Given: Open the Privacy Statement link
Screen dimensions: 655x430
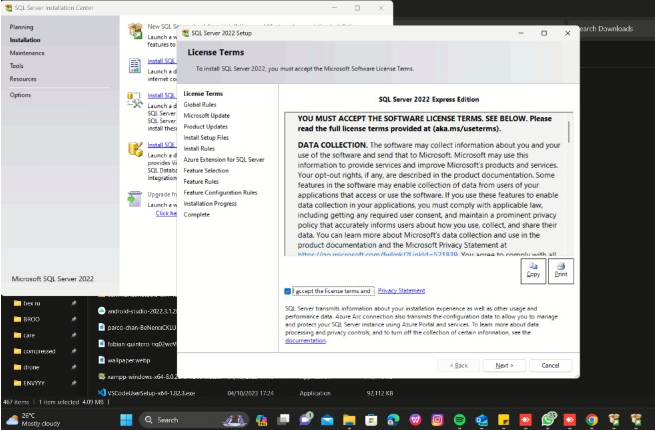Looking at the screenshot, I should [401, 290].
